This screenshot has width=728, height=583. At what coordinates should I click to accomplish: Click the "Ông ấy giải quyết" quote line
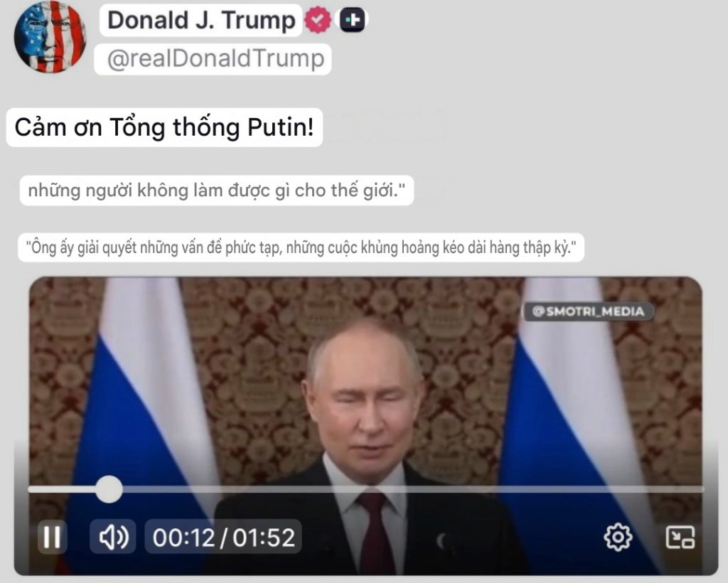[301, 247]
